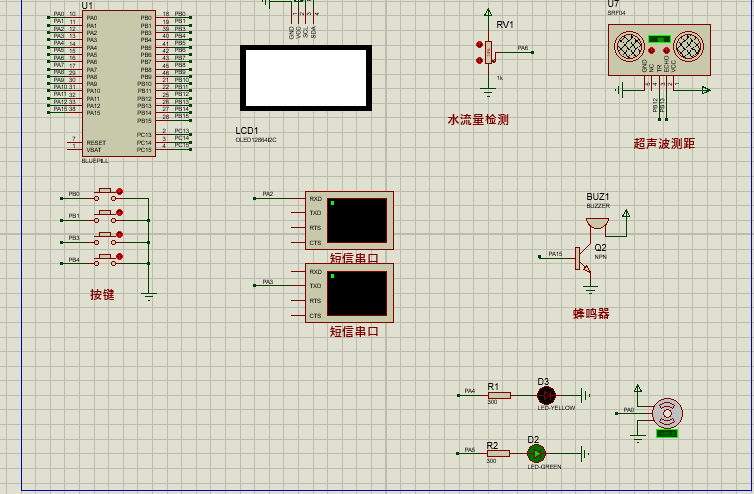Image resolution: width=754 pixels, height=494 pixels.
Task: Click the ground symbol below the servo
Action: [638, 438]
